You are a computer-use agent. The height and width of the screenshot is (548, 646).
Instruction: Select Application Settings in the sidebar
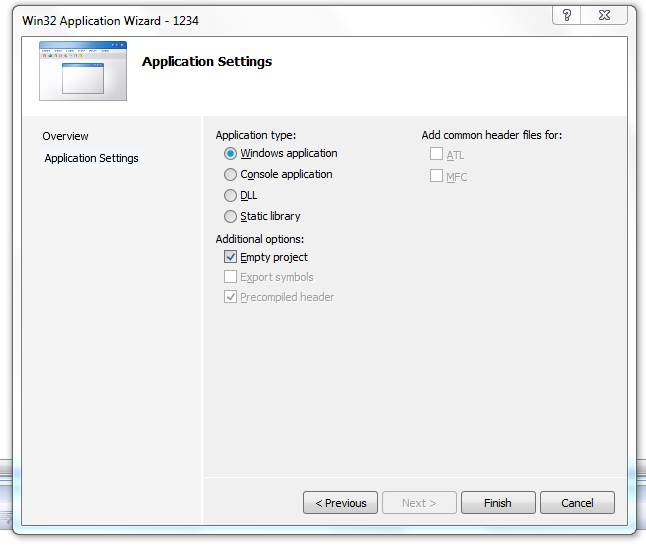91,158
